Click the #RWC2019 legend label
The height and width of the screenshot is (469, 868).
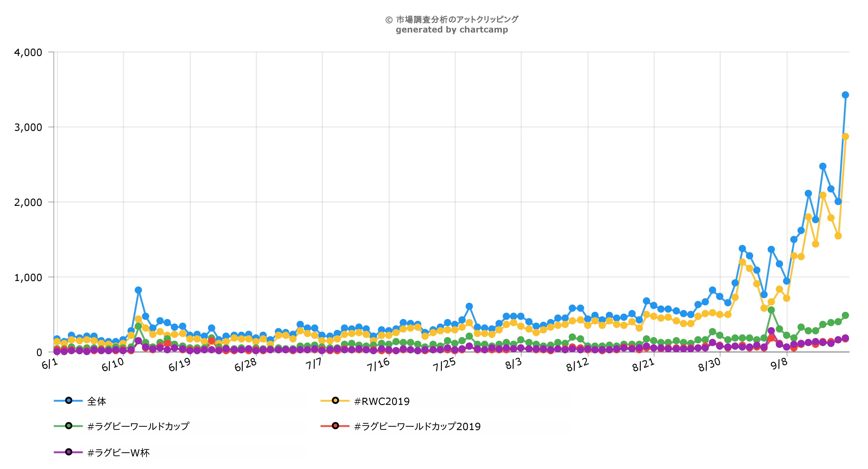[382, 401]
